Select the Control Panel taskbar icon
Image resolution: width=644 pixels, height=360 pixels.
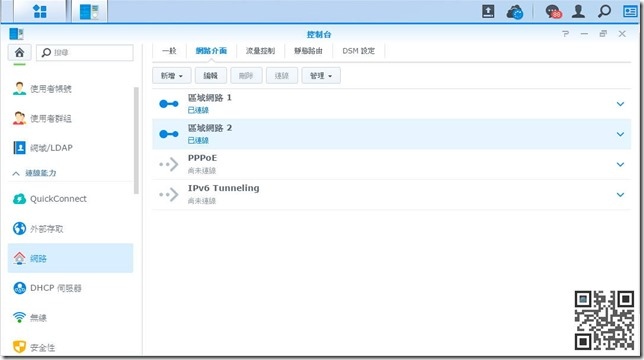[x=89, y=11]
